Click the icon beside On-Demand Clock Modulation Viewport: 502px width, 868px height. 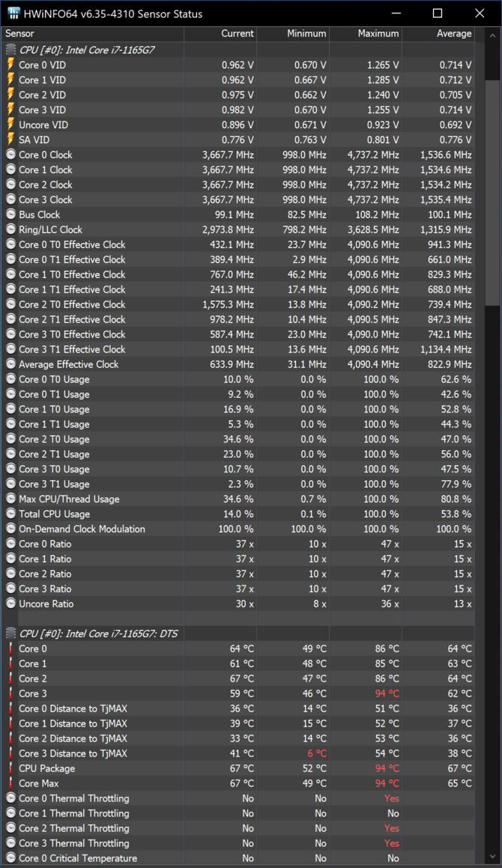(x=10, y=528)
